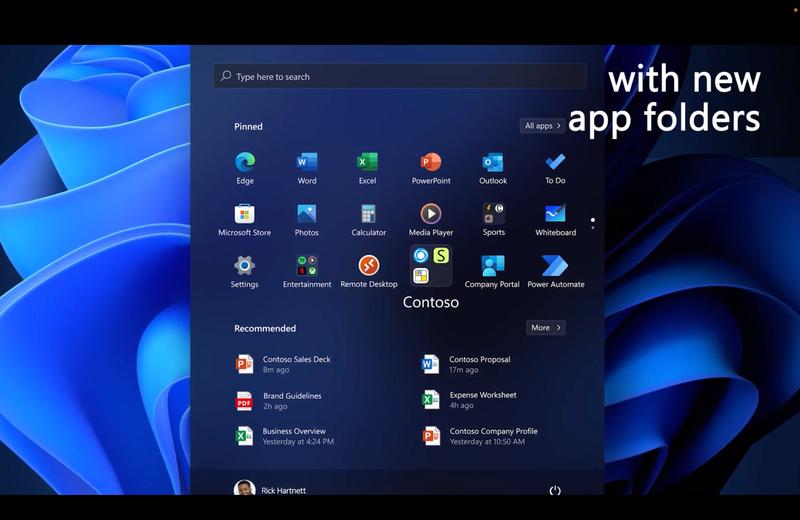The image size is (800, 520).
Task: Launch Media Player
Action: [431, 220]
